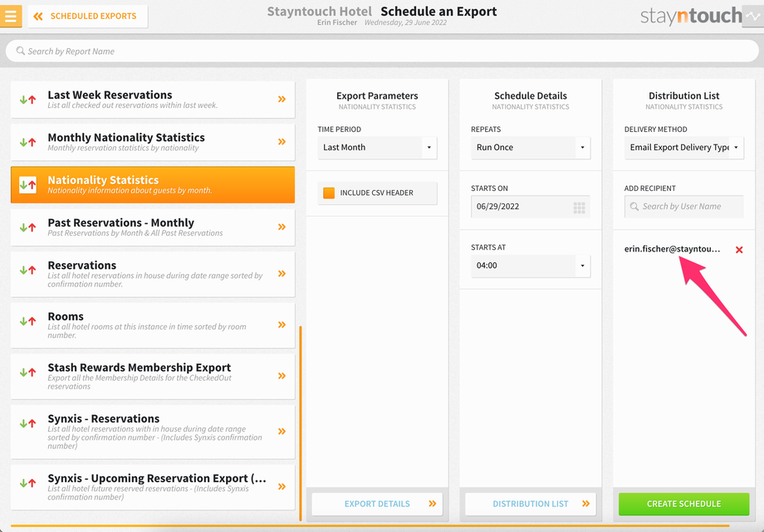This screenshot has height=532, width=764.
Task: Expand Past Reservations - Monthly with its chevron
Action: tap(282, 227)
